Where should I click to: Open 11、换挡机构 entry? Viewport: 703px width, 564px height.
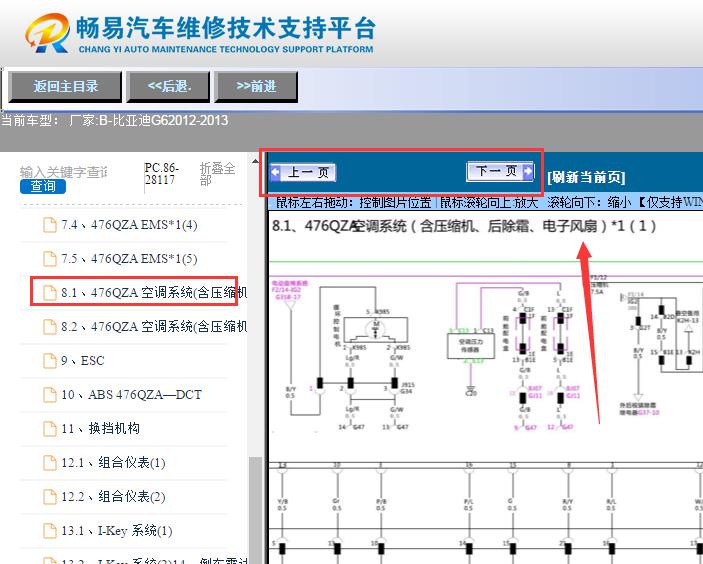pos(100,429)
